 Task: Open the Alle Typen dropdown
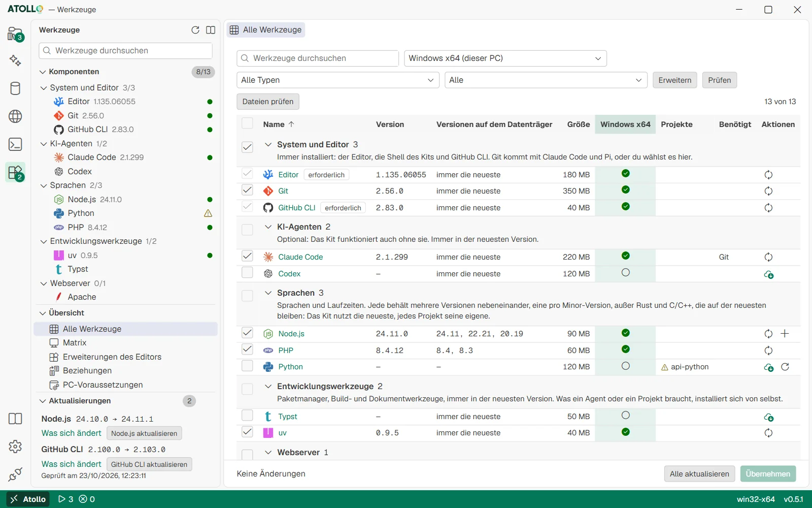tap(337, 80)
